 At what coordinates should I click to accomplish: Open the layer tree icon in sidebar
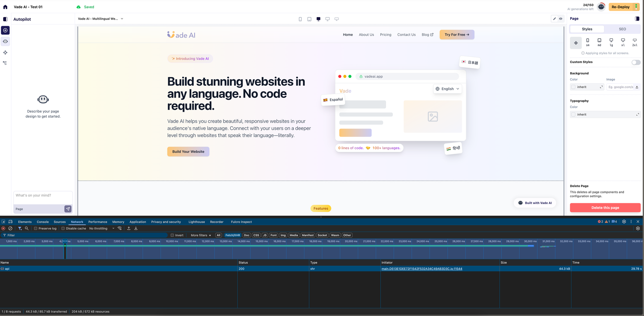click(5, 63)
